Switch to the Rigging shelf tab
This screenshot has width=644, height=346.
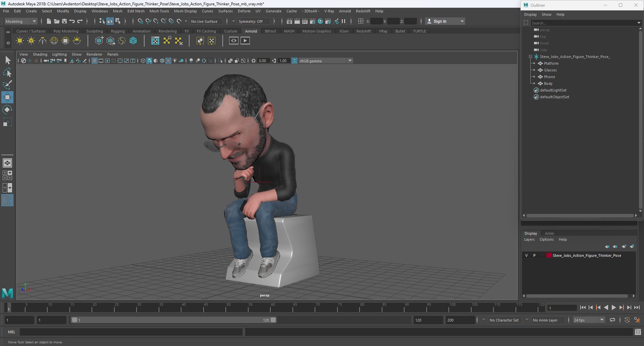pyautogui.click(x=118, y=31)
